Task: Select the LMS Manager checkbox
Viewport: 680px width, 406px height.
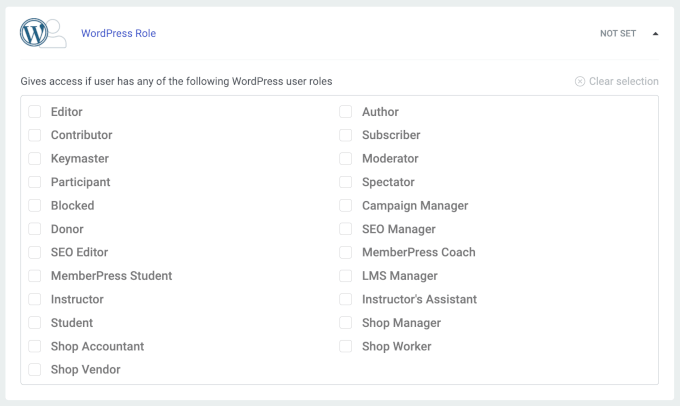Action: (x=346, y=276)
